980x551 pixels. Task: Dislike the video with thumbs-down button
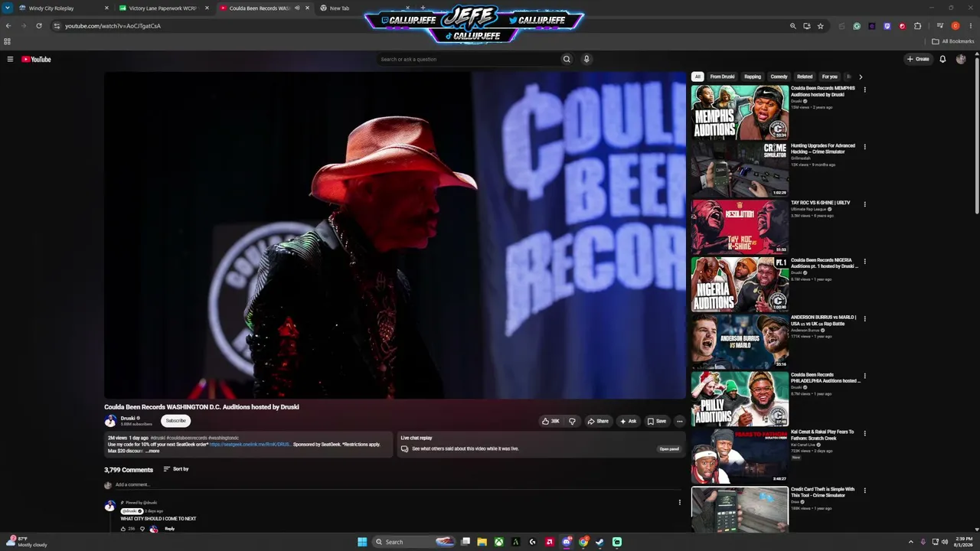click(572, 421)
